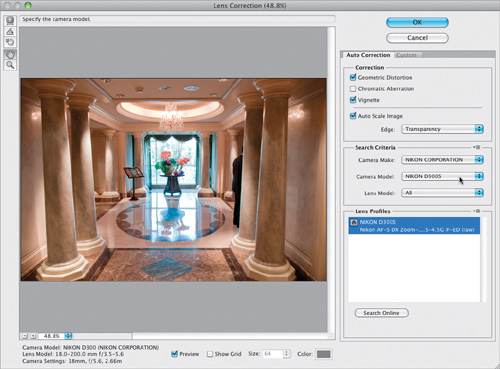The image size is (500, 369).
Task: Select the Zoom tool
Action: tap(10, 65)
